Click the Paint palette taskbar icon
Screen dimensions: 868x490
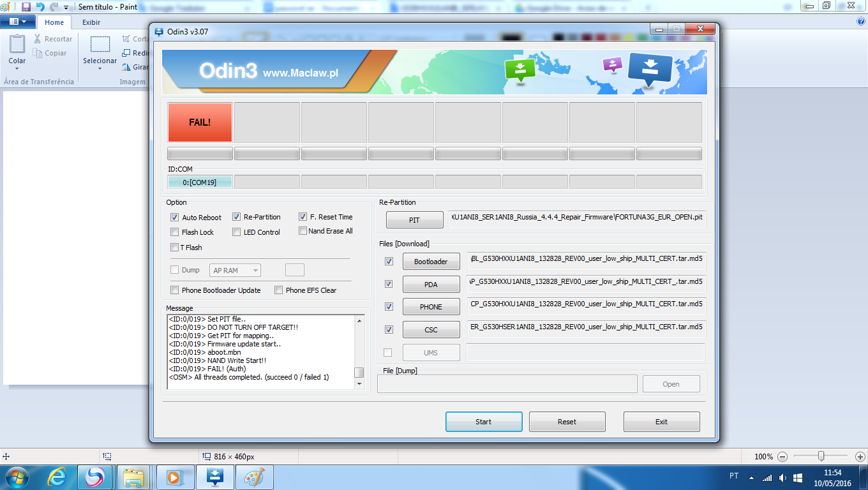tap(254, 477)
